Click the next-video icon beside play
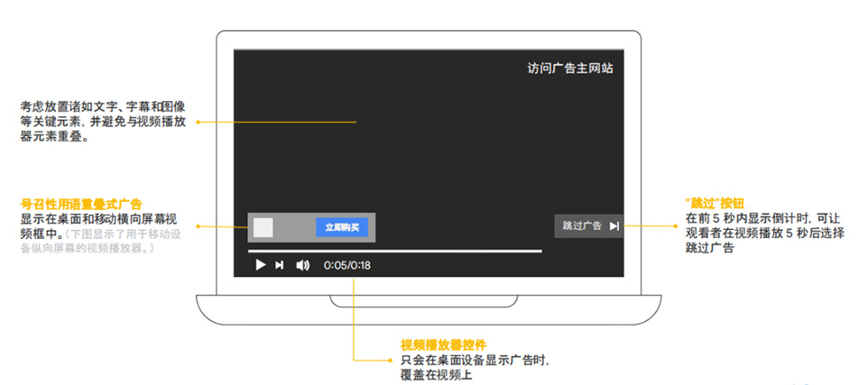This screenshot has width=868, height=385. 280,265
